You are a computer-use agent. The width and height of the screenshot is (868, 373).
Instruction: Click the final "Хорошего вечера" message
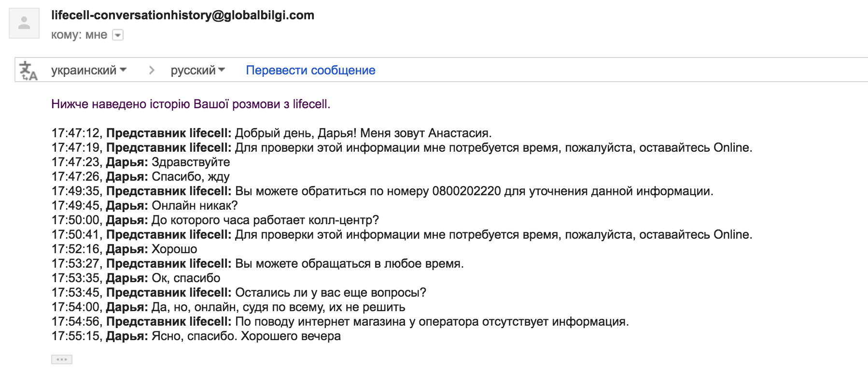pos(291,336)
